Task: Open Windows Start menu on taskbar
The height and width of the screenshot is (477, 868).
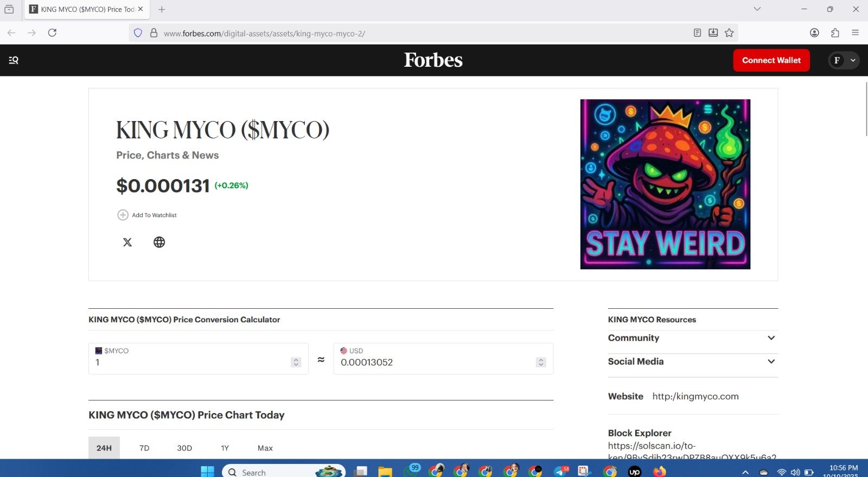Action: (x=207, y=472)
